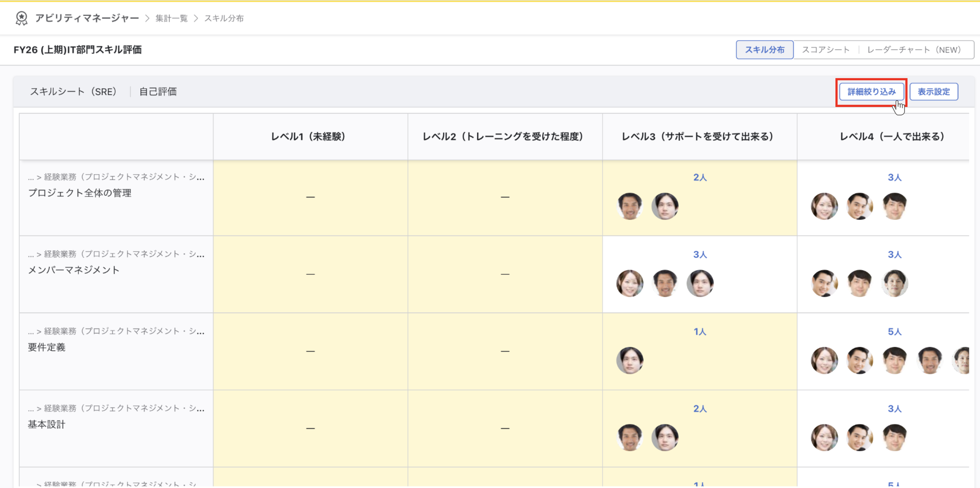Click レベル1（未経験）column header
Viewport: 980px width, 488px height.
[x=310, y=137]
